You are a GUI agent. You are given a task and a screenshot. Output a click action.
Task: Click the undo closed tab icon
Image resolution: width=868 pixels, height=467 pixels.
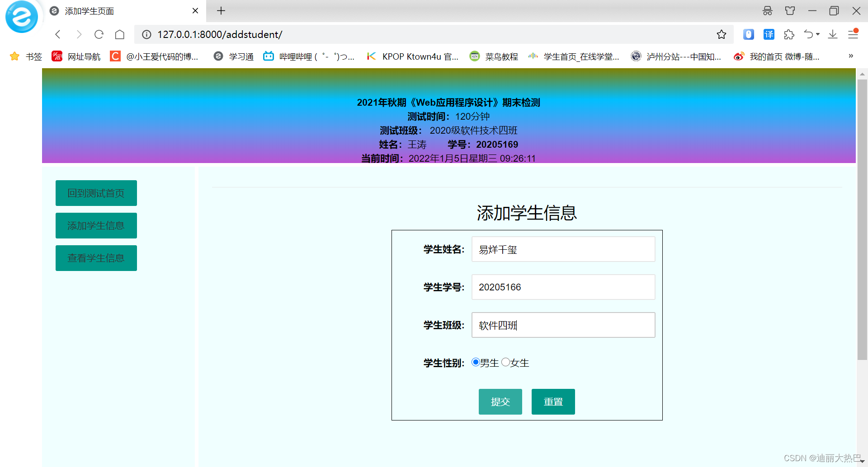tap(808, 34)
